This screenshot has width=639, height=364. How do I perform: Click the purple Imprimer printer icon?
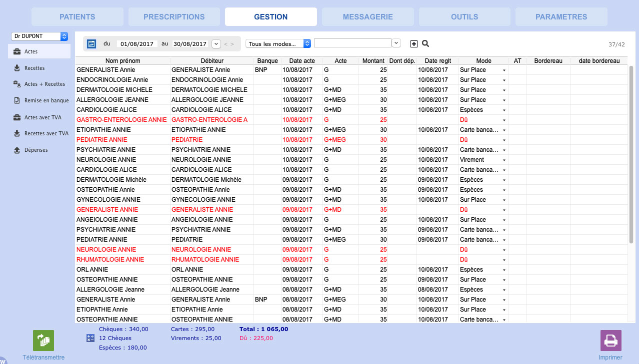click(610, 341)
